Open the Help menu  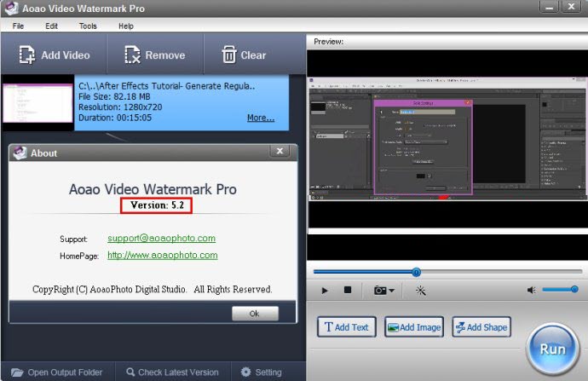[126, 26]
